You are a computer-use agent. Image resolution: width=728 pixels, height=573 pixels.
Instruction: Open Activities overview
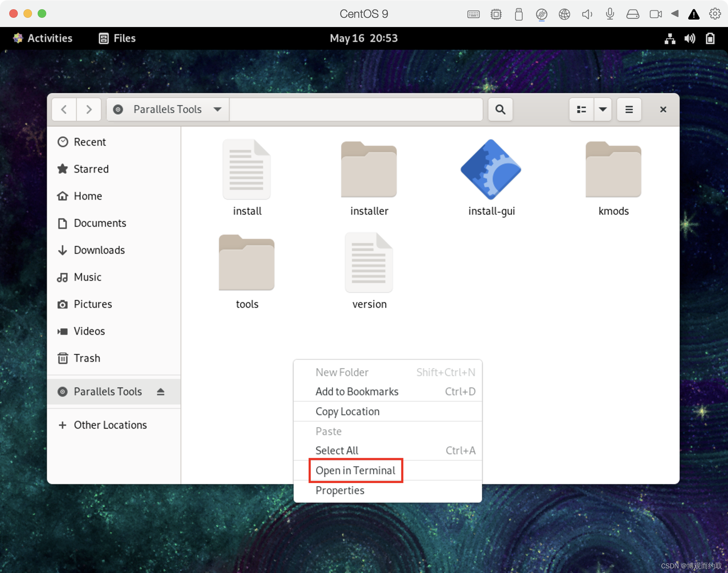(x=43, y=38)
